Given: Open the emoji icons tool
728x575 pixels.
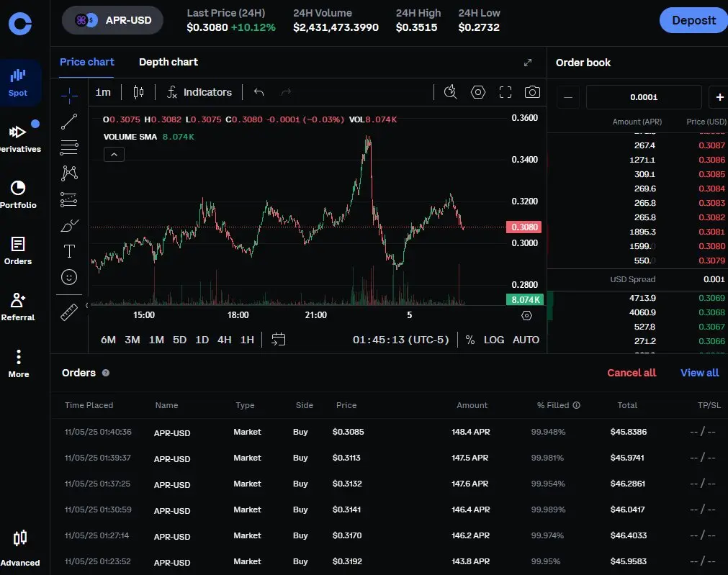Looking at the screenshot, I should click(69, 277).
